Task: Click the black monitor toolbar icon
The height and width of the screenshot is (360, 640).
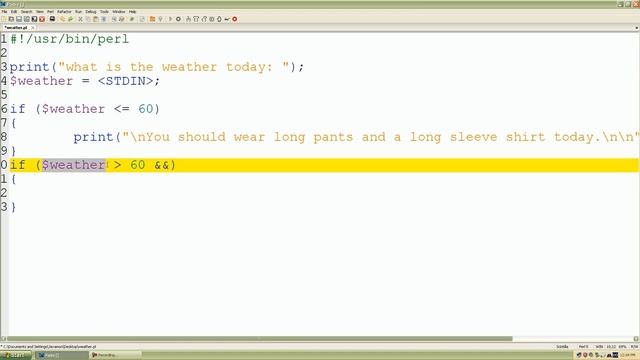Action: (52, 19)
